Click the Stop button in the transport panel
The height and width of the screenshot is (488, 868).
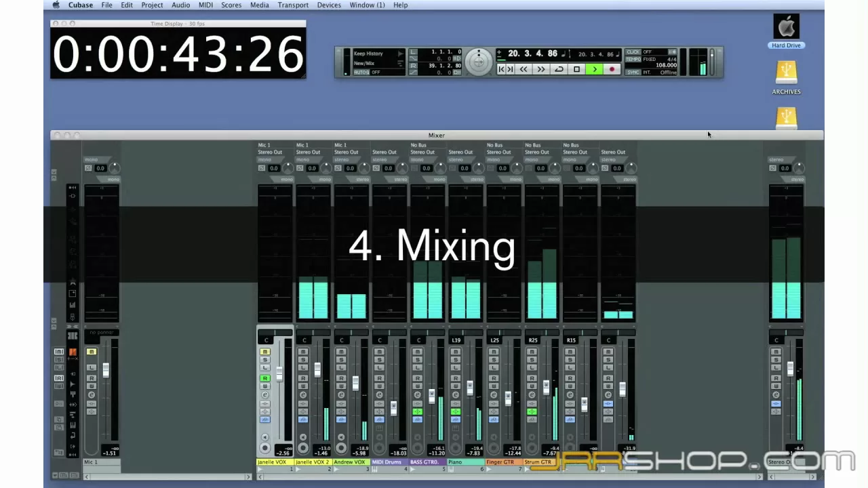(576, 68)
